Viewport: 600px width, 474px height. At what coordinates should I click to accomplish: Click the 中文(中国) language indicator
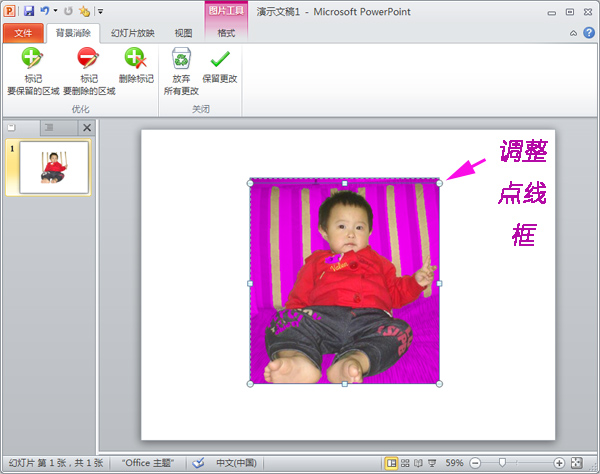(x=236, y=463)
